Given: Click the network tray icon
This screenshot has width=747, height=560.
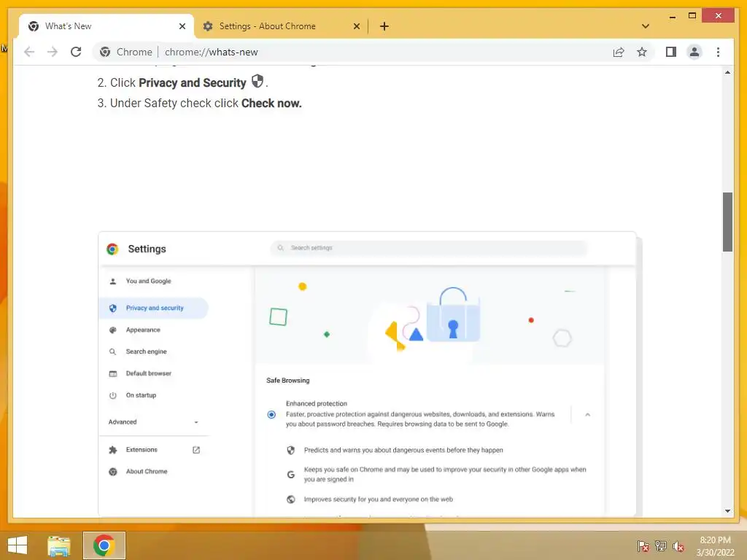Looking at the screenshot, I should [661, 546].
